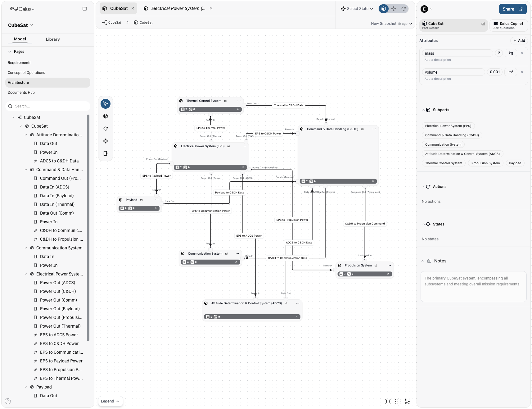Open the Requirements page
The width and height of the screenshot is (532, 409).
click(19, 62)
